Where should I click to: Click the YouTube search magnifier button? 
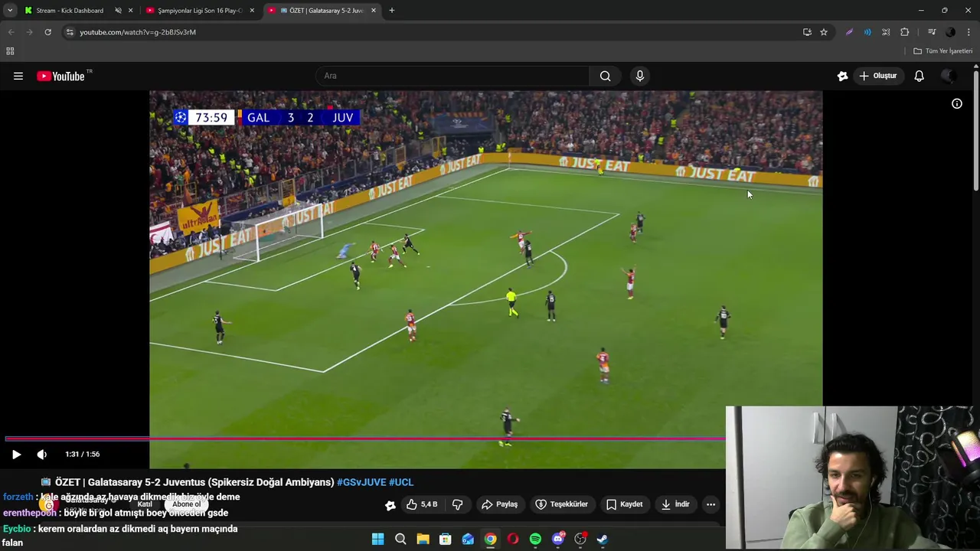pos(605,76)
